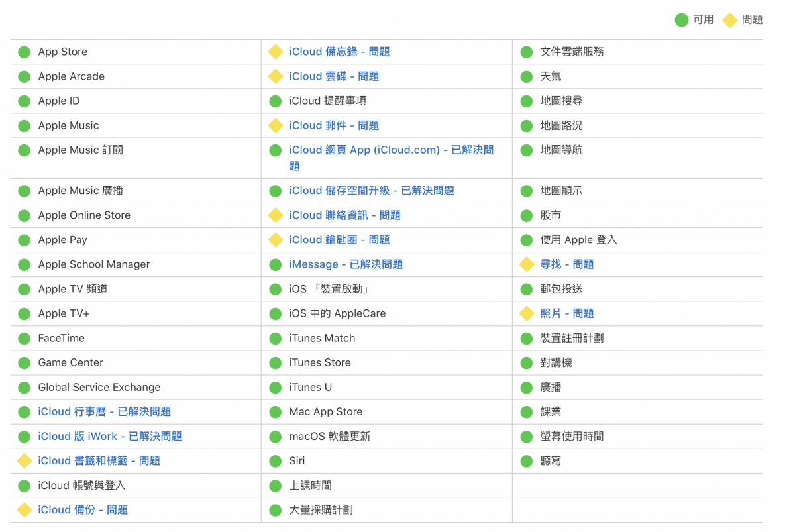
Task: Select 大量採購計劃 text
Action: tap(321, 509)
